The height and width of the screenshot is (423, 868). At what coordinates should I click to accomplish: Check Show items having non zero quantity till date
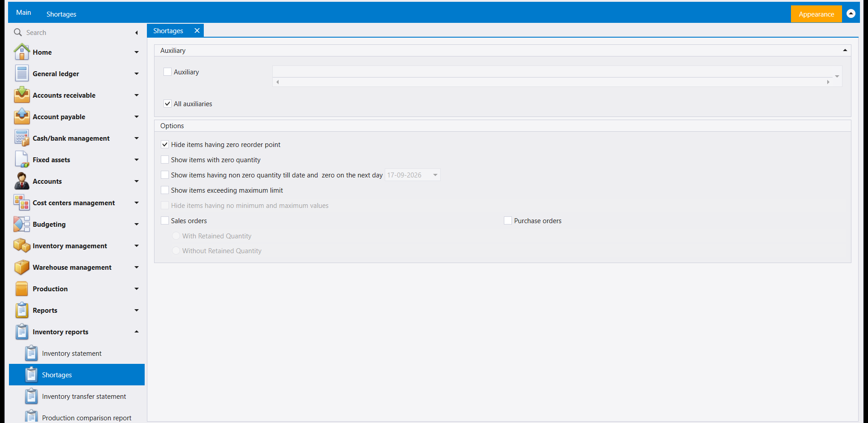[x=165, y=175]
